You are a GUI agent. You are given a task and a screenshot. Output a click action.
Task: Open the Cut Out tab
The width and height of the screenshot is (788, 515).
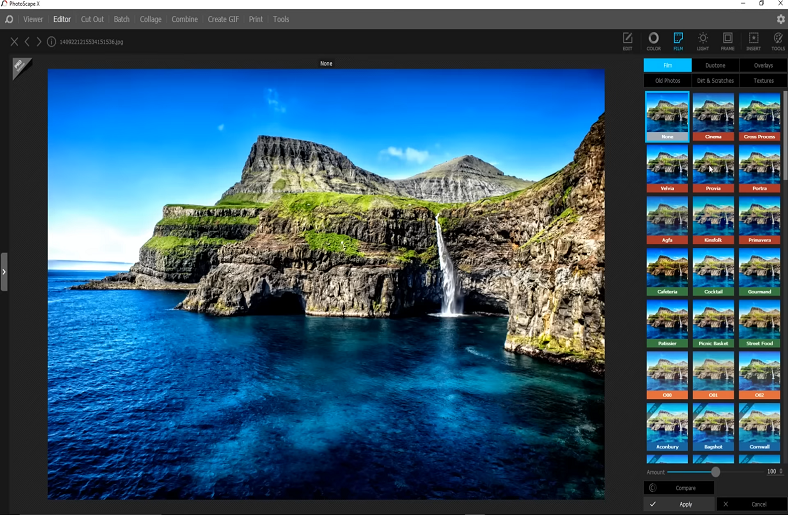click(x=92, y=19)
